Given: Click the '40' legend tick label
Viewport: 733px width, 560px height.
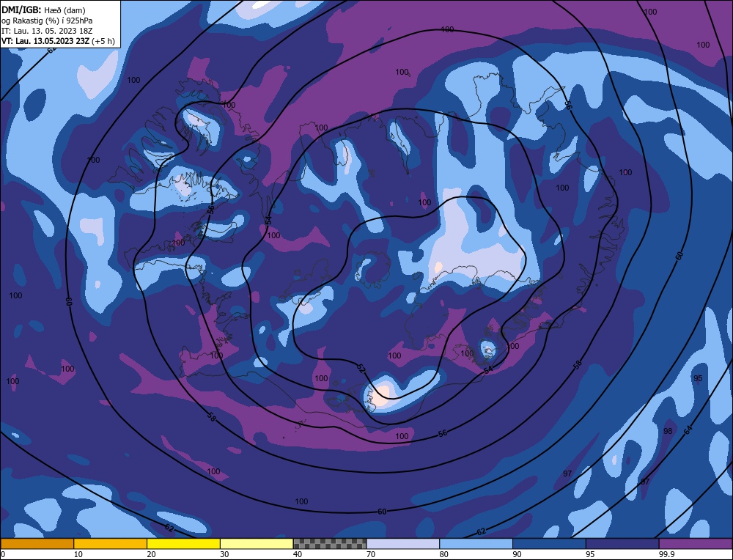Looking at the screenshot, I should coord(298,554).
